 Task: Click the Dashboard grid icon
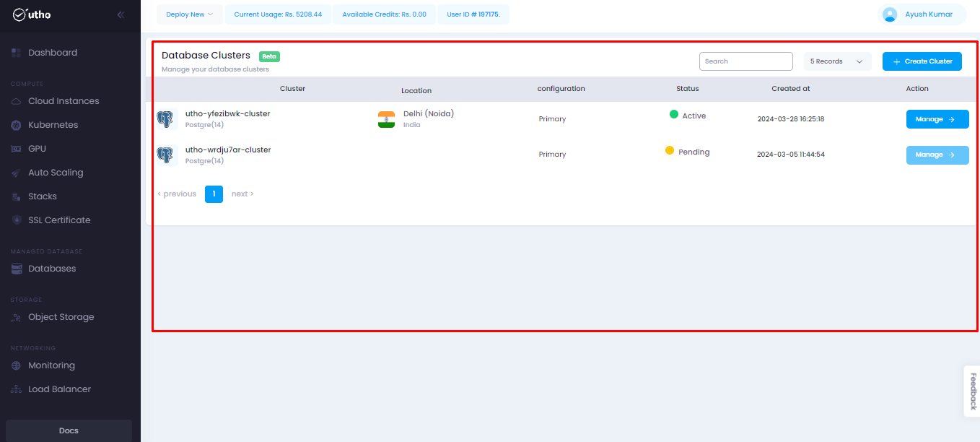(x=17, y=53)
